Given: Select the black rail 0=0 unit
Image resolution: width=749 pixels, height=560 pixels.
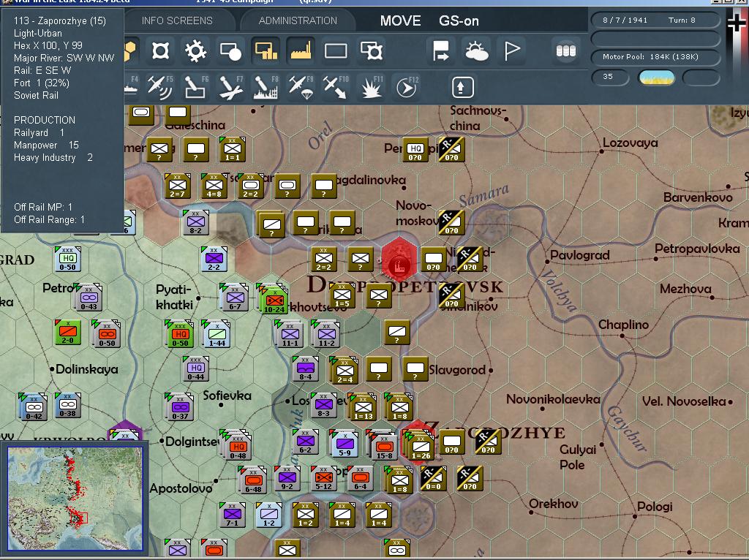Looking at the screenshot, I should click(433, 479).
